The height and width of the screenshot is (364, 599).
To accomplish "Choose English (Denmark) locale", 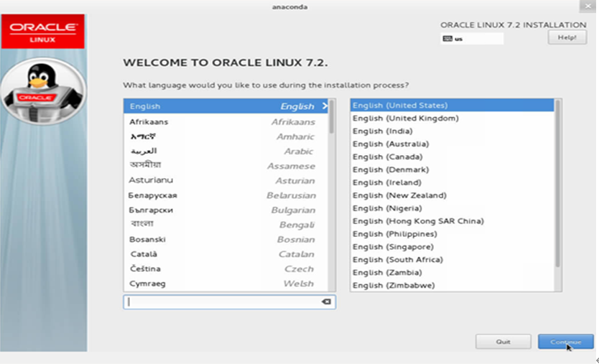I will (x=452, y=169).
